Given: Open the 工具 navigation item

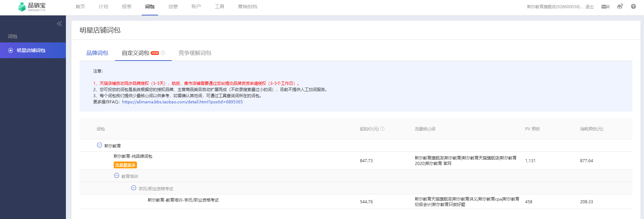Looking at the screenshot, I should [220, 7].
